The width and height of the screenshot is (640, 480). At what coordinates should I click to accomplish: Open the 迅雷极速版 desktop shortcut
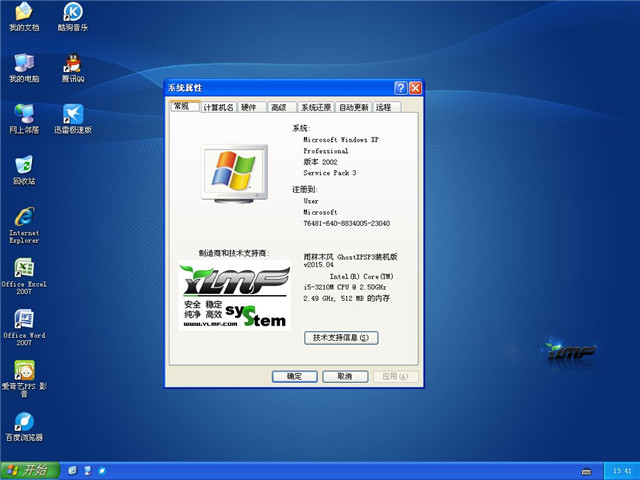(x=73, y=119)
